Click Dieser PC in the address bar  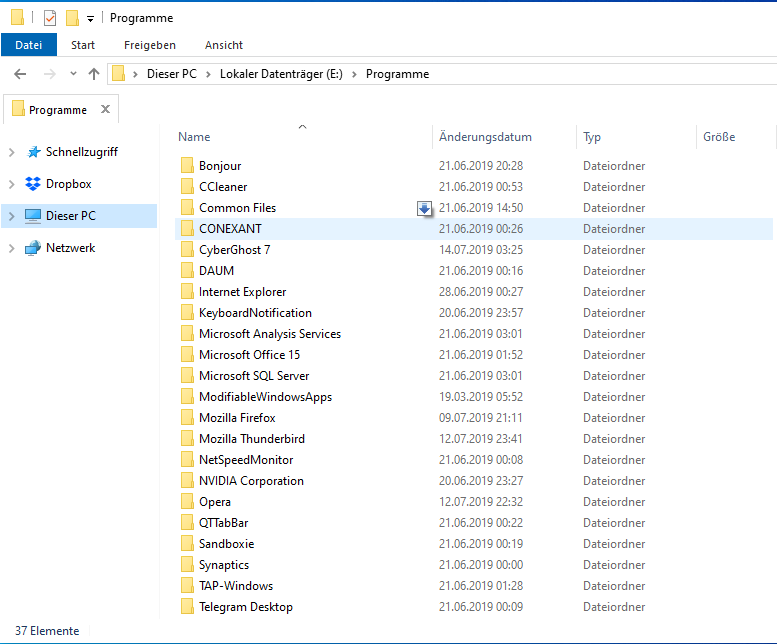(171, 74)
